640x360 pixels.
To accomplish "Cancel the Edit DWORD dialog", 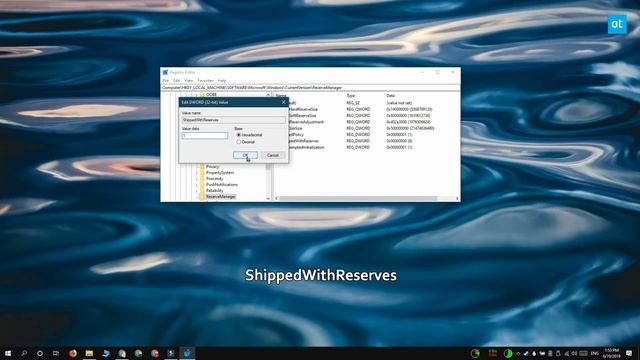I will [x=273, y=155].
